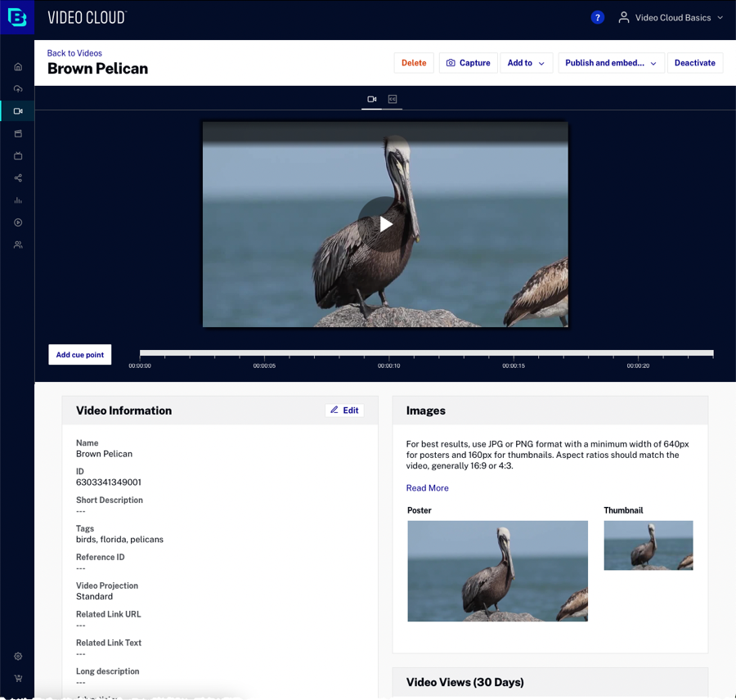Click the Deactivate button
Screen dimensions: 736x700
(694, 63)
